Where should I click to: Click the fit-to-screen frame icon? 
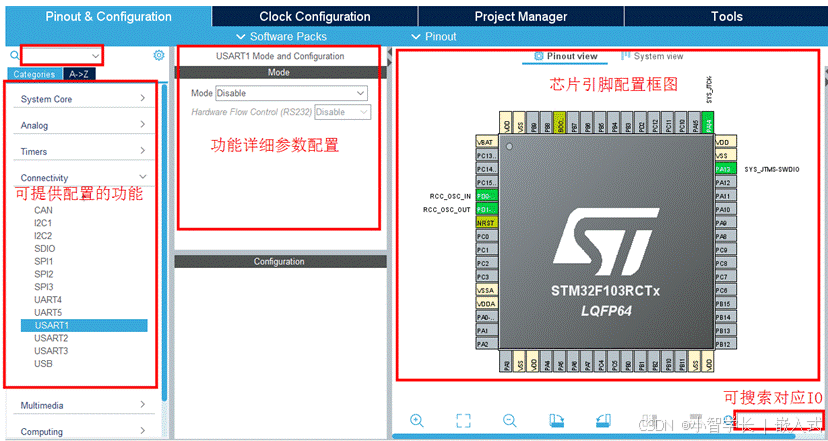pyautogui.click(x=463, y=420)
